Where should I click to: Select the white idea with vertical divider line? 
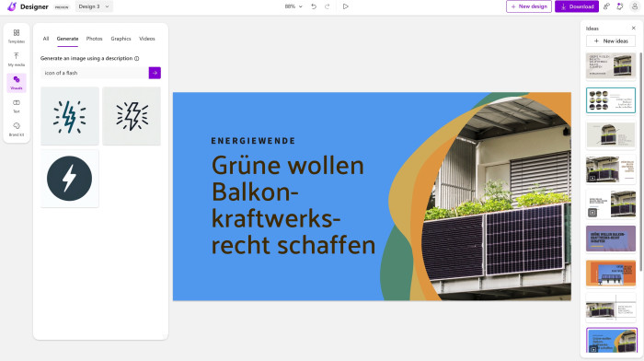pyautogui.click(x=611, y=308)
